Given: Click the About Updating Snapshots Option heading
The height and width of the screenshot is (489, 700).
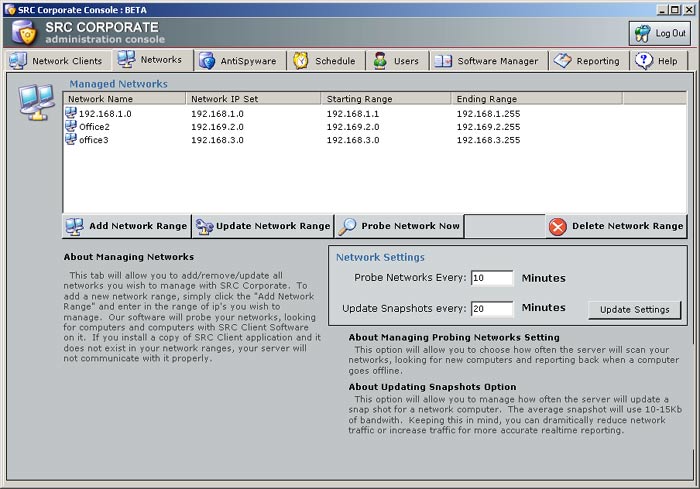Looking at the screenshot, I should [432, 387].
